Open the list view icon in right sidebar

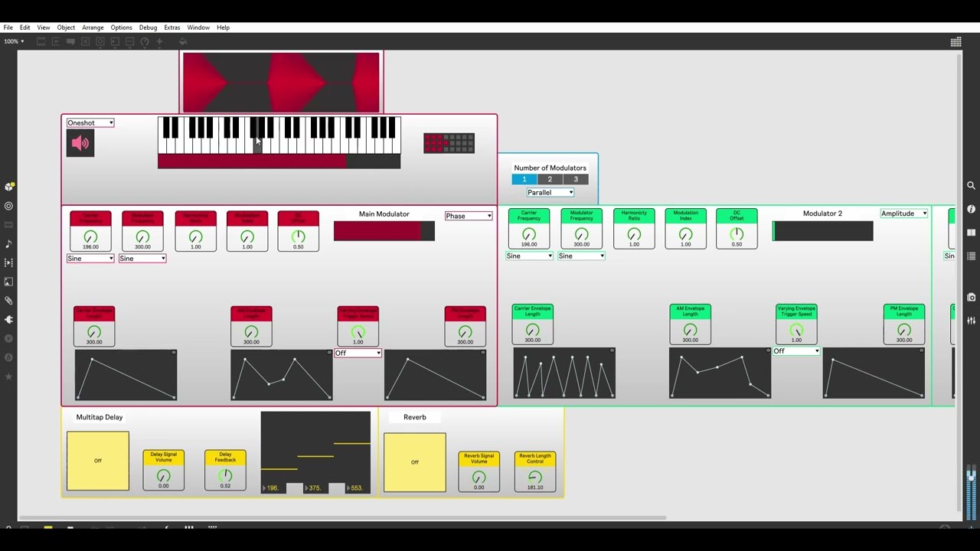971,256
